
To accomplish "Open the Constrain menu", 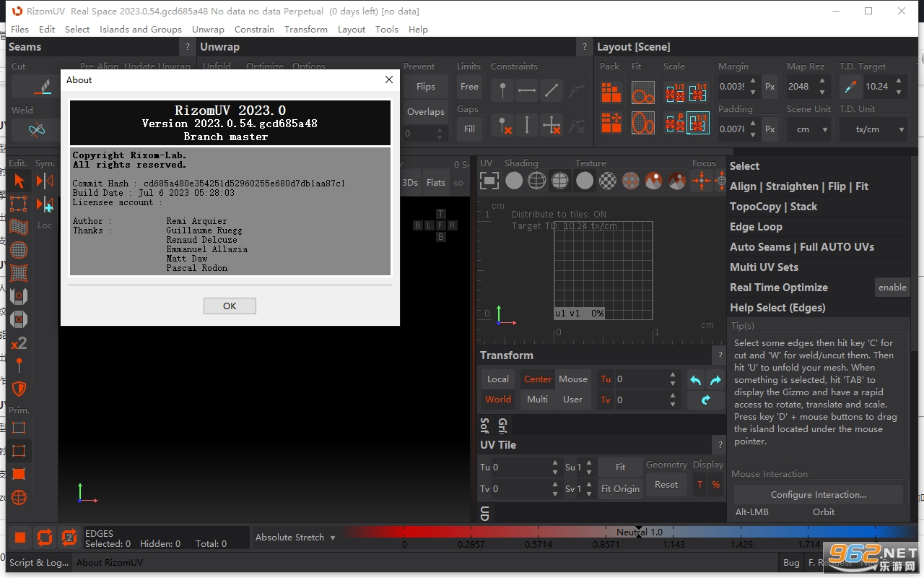I will pos(254,30).
